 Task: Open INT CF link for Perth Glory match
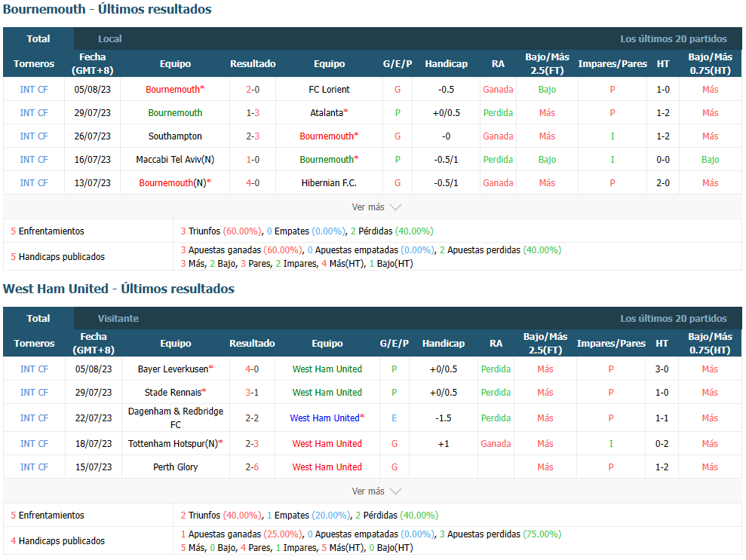tap(34, 467)
